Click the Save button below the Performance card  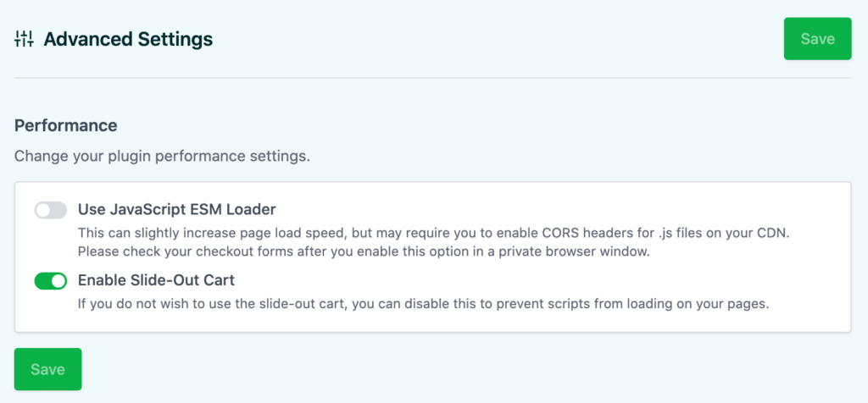pyautogui.click(x=47, y=369)
